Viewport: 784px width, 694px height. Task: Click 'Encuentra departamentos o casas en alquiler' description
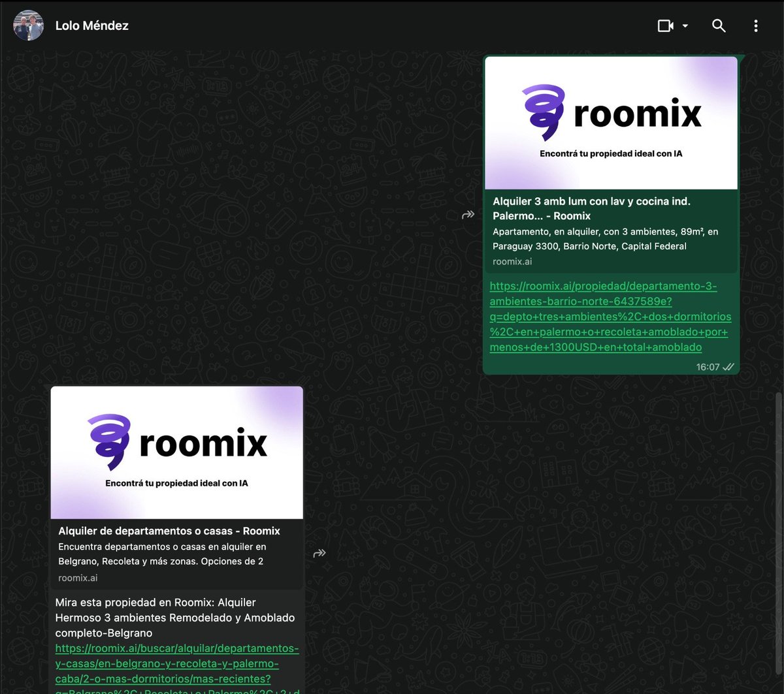click(x=161, y=554)
